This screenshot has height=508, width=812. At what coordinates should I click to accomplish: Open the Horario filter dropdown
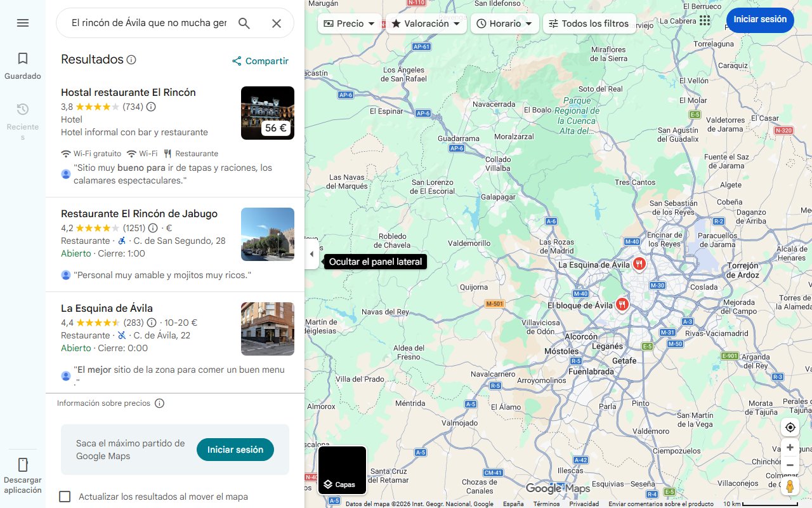(504, 23)
